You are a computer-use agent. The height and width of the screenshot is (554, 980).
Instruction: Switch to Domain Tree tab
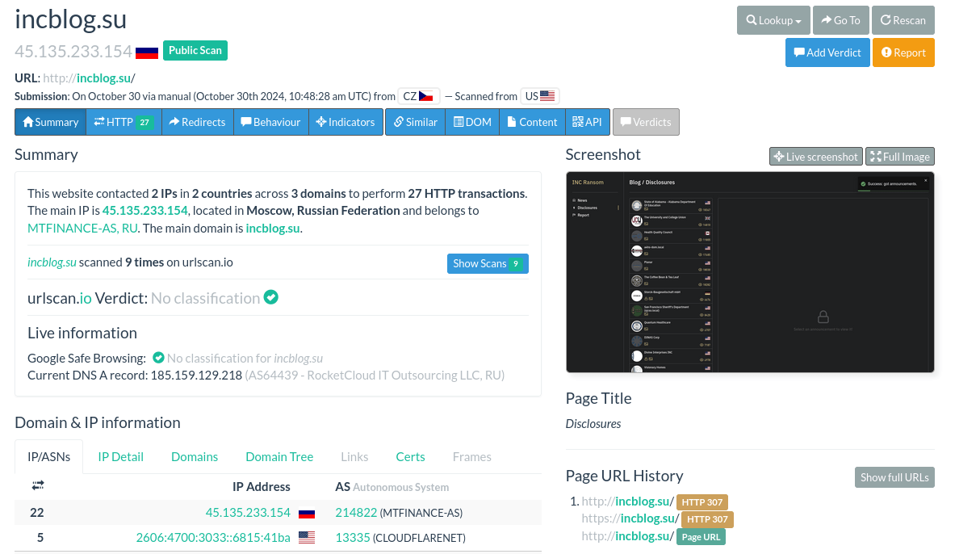pos(279,457)
